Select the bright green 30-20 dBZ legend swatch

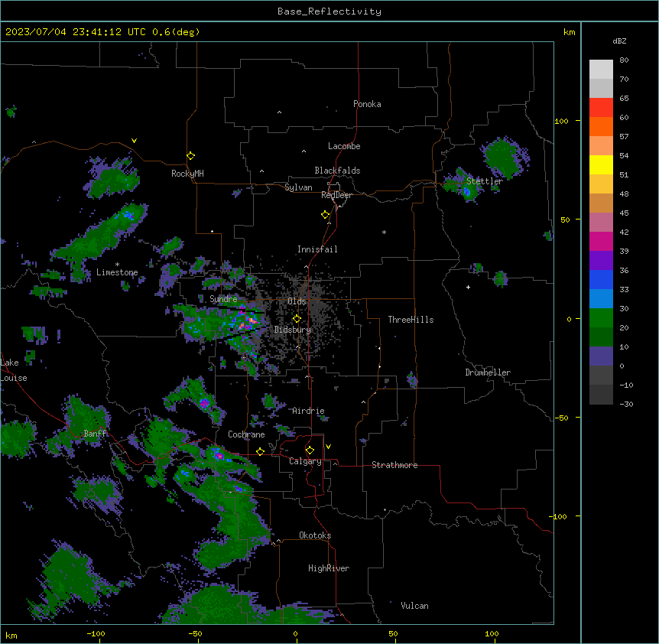click(x=601, y=318)
